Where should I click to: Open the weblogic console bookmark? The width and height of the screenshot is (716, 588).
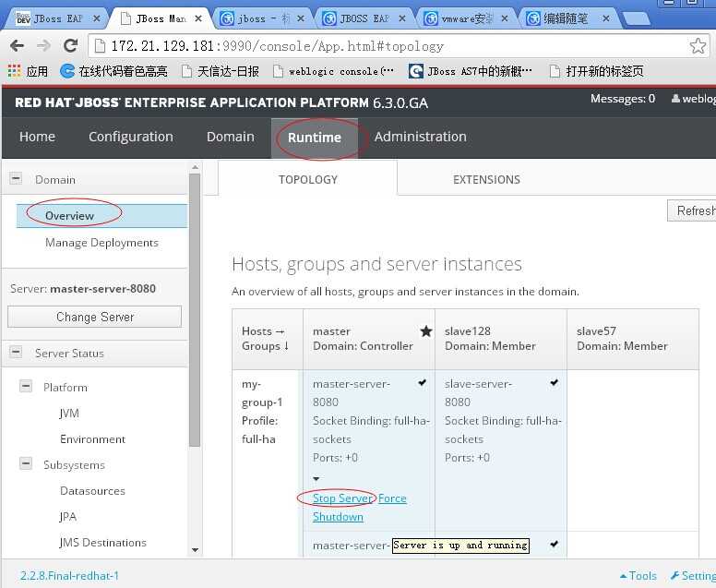(x=333, y=71)
